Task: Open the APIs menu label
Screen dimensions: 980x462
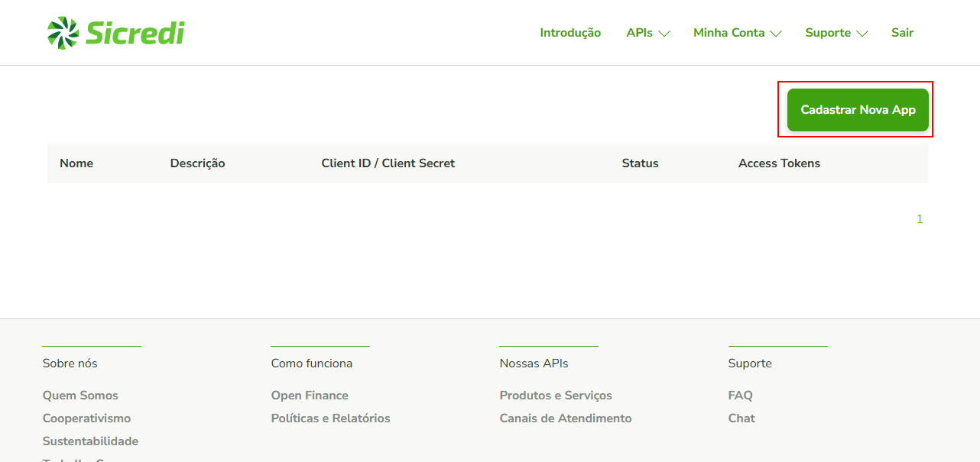Action: (639, 33)
